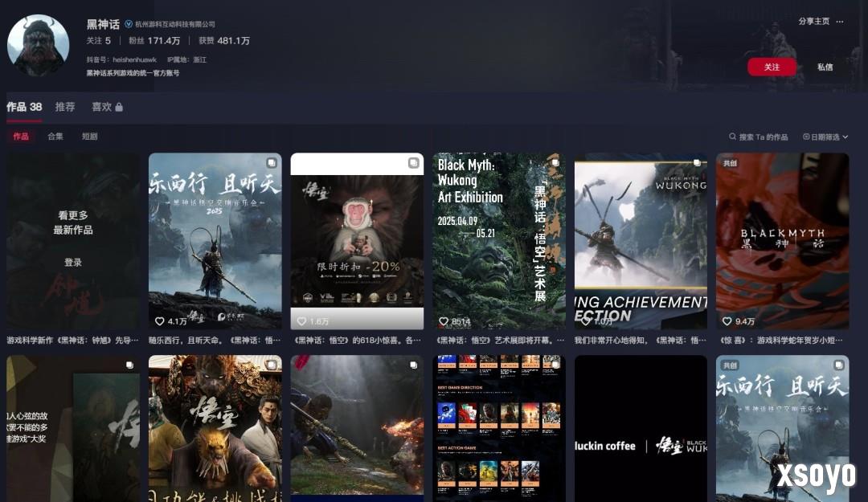
Task: Click the 共创 badge on the 9.4万 red post
Action: pos(730,163)
